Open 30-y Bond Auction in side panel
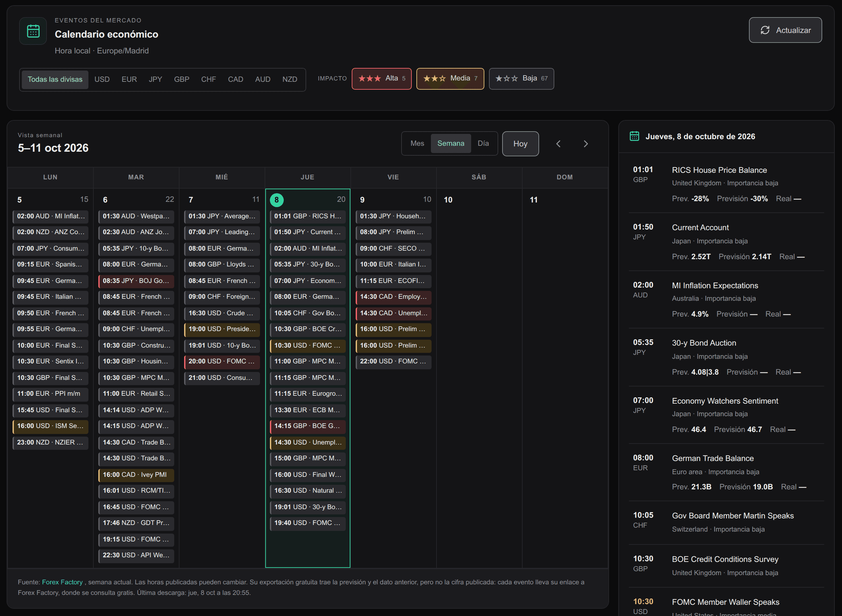 (x=726, y=357)
